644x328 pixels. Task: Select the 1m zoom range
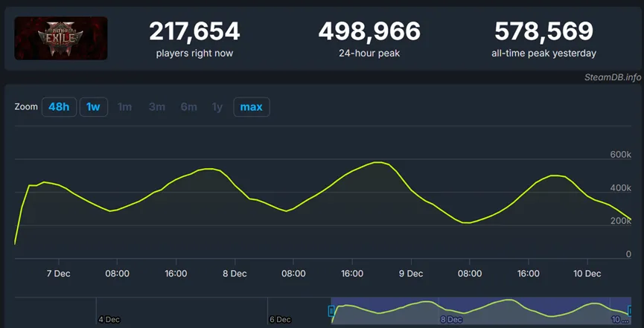coord(124,107)
